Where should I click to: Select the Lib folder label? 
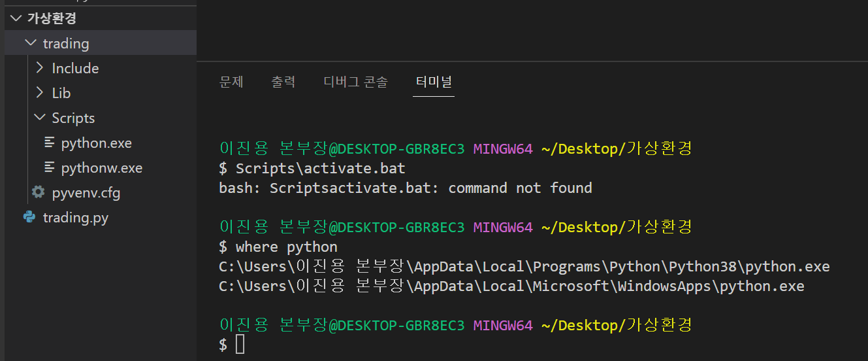pos(61,93)
